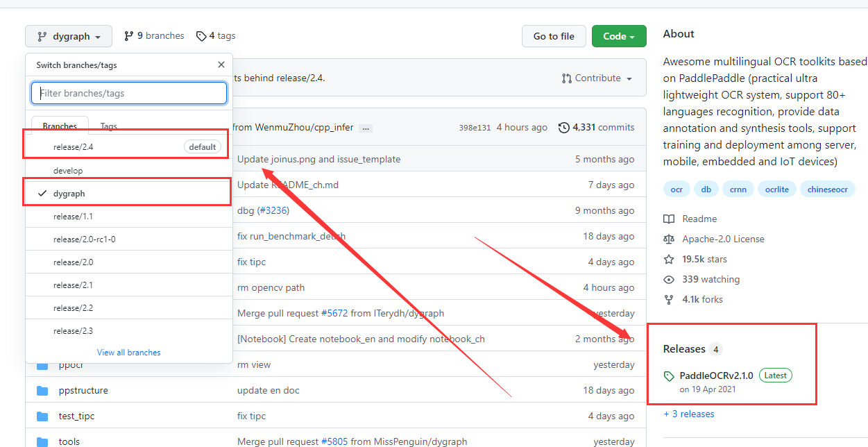868x447 pixels.
Task: Open commit Create notebook_en and modify notebook_ch
Action: pos(361,339)
